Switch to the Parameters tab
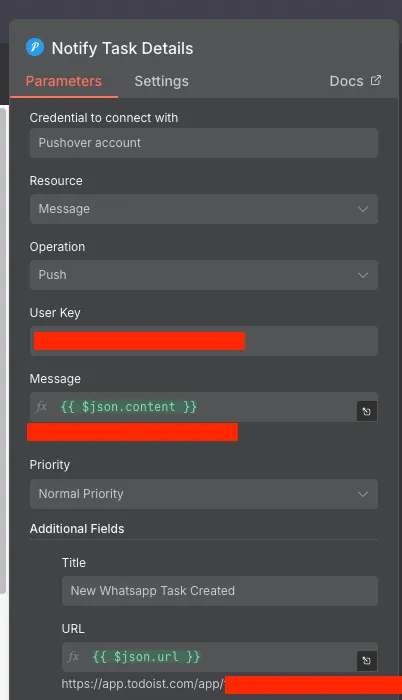Screen dimensions: 402x700 point(63,81)
